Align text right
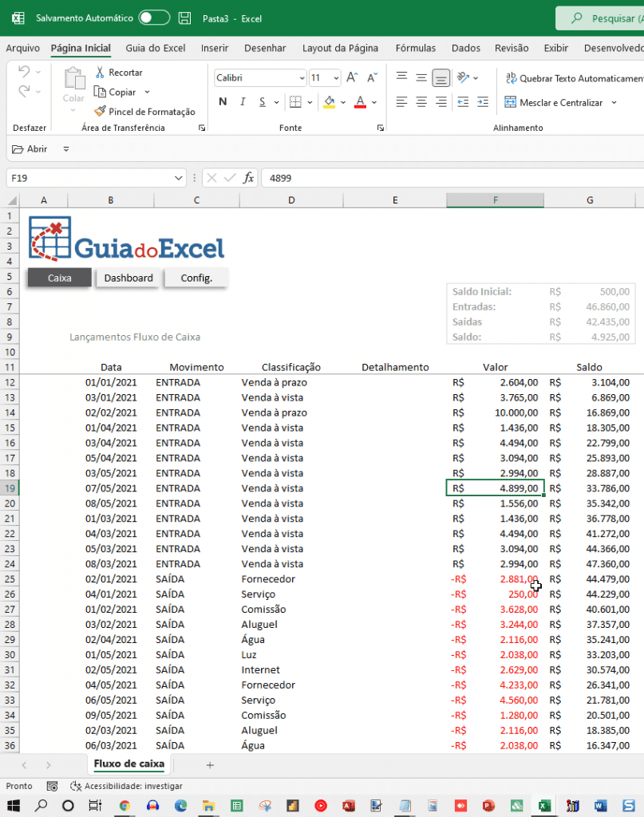This screenshot has height=817, width=644. point(441,101)
